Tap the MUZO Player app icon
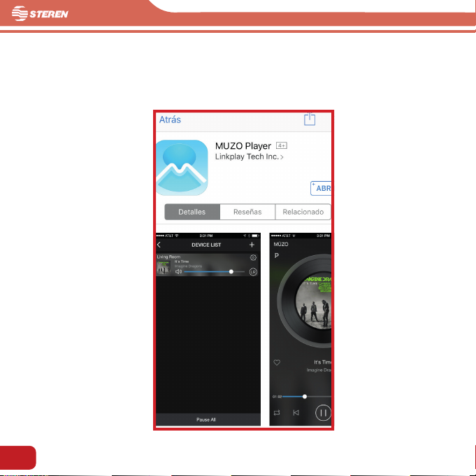This screenshot has height=476, width=476. (182, 168)
